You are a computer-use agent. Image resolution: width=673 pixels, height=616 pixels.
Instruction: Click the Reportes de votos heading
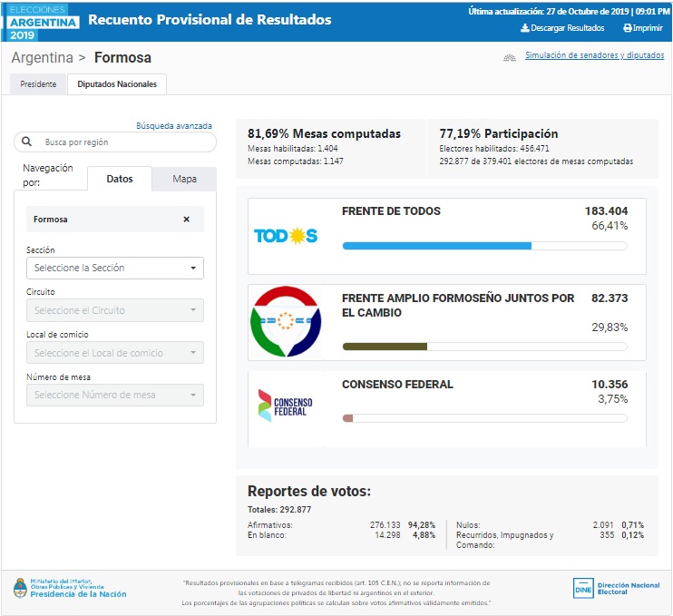click(309, 491)
